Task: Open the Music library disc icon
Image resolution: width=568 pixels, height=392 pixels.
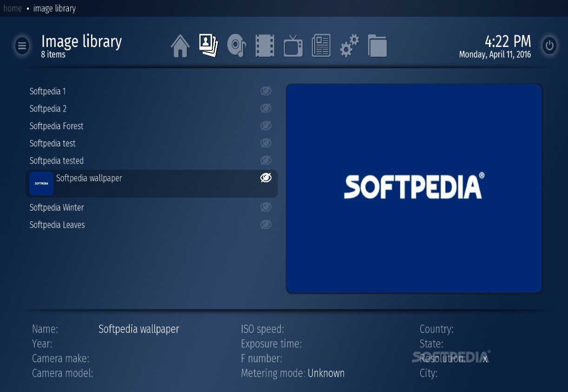Action: 237,46
